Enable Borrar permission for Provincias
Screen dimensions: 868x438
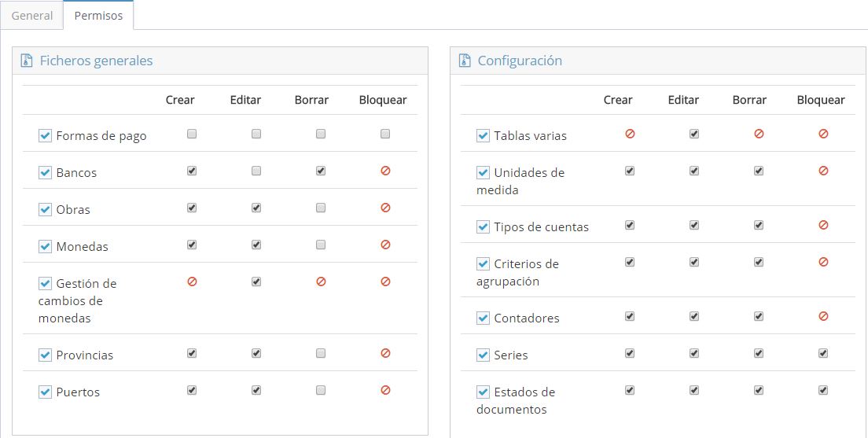coord(321,353)
